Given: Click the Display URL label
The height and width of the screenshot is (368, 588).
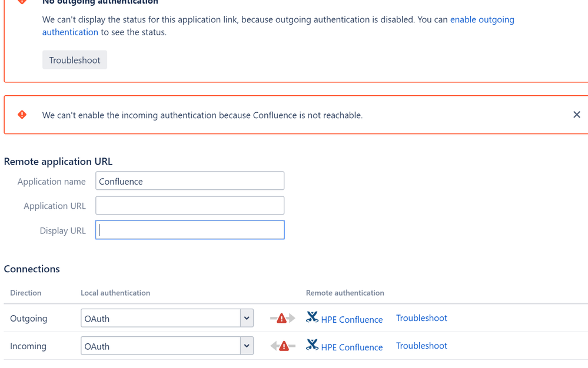Looking at the screenshot, I should tap(62, 230).
